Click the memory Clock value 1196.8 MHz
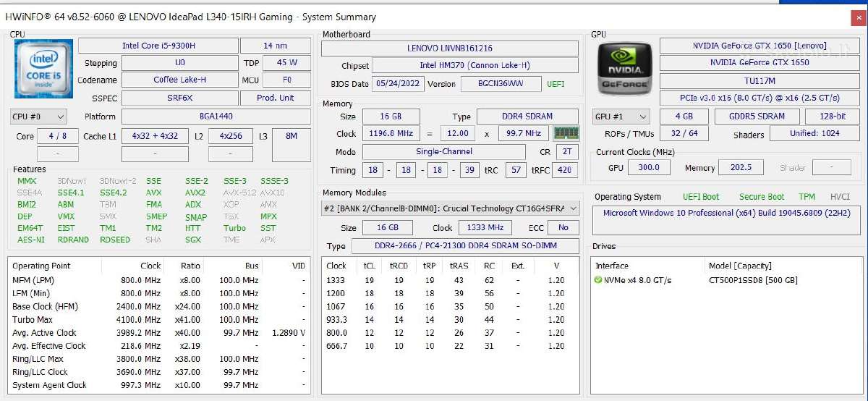 coord(390,134)
